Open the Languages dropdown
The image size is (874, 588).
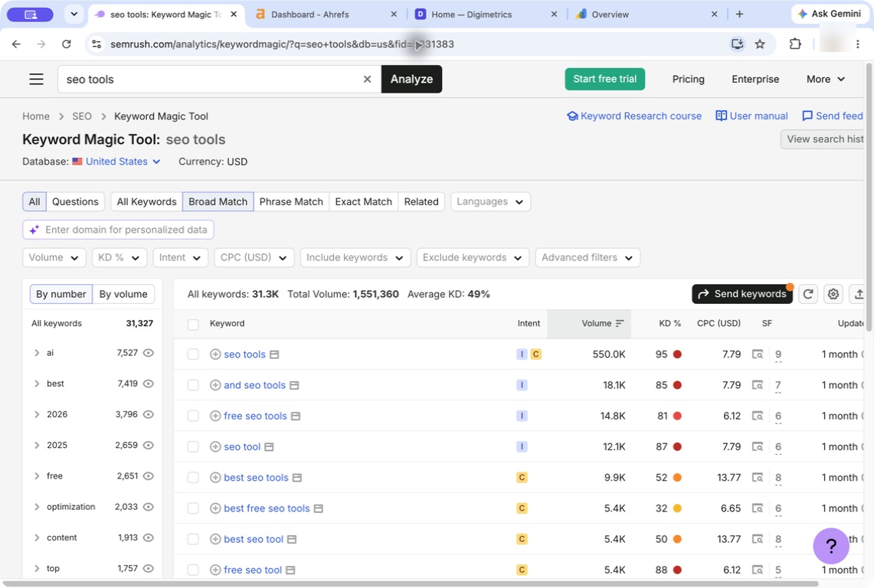coord(490,202)
